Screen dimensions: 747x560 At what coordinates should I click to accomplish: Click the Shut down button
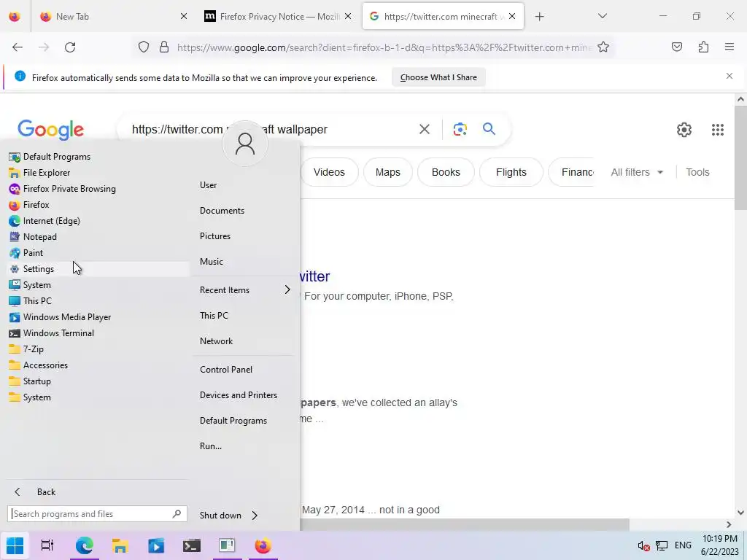(x=220, y=516)
